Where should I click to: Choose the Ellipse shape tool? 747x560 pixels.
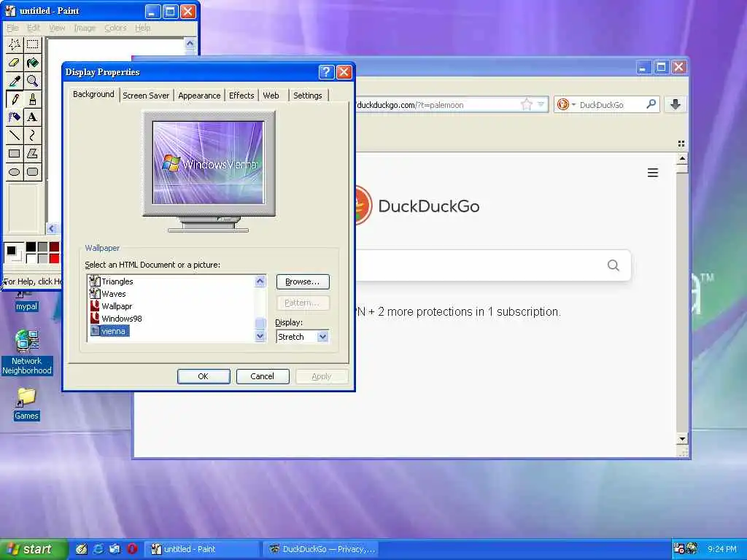point(15,172)
